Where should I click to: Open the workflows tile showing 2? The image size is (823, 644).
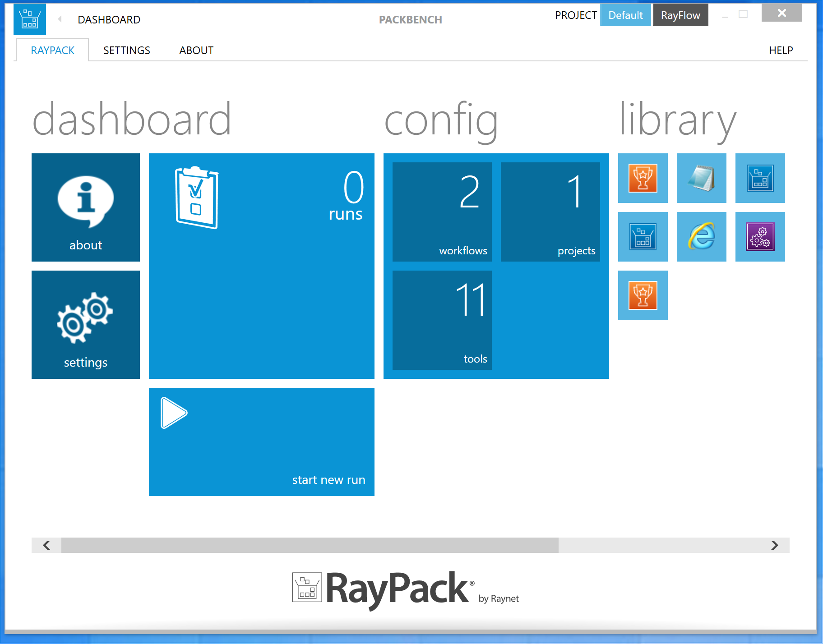coord(442,212)
